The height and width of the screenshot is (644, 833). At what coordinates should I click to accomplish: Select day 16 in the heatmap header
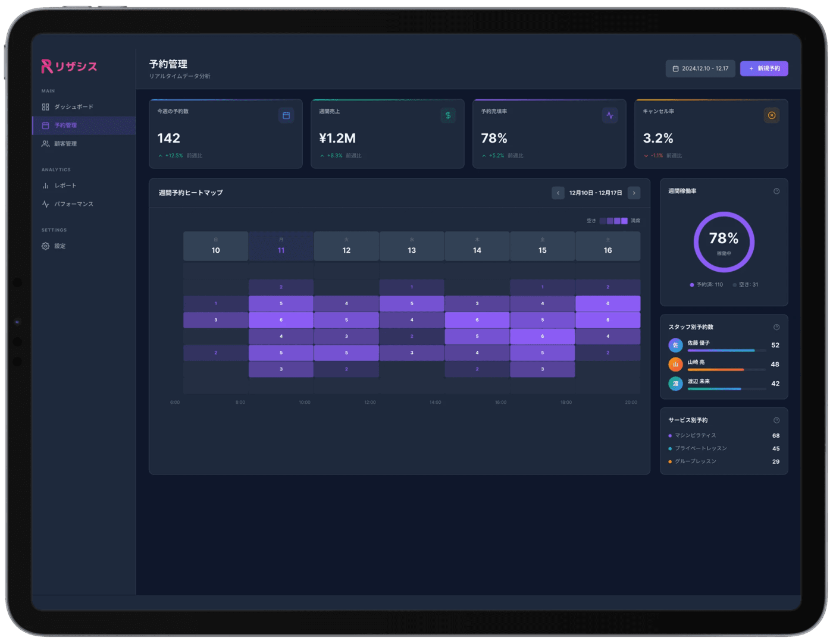tap(607, 246)
